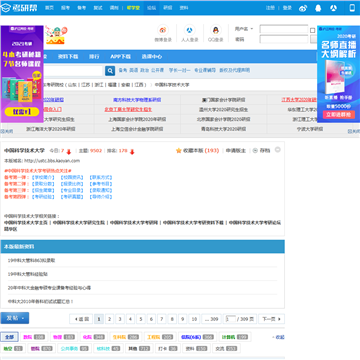The height and width of the screenshot is (360, 360).
Task: Expand the 收起 category filter toggle
Action: pos(278,337)
